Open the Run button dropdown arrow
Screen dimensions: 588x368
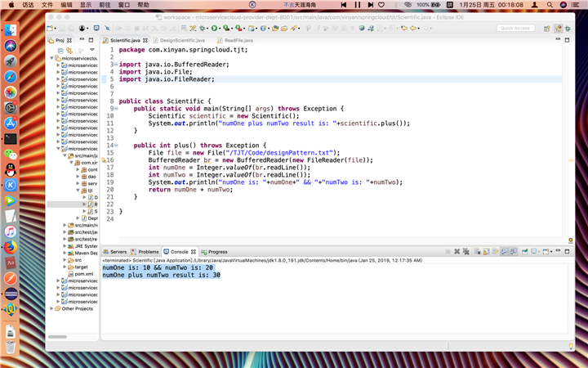[x=220, y=29]
